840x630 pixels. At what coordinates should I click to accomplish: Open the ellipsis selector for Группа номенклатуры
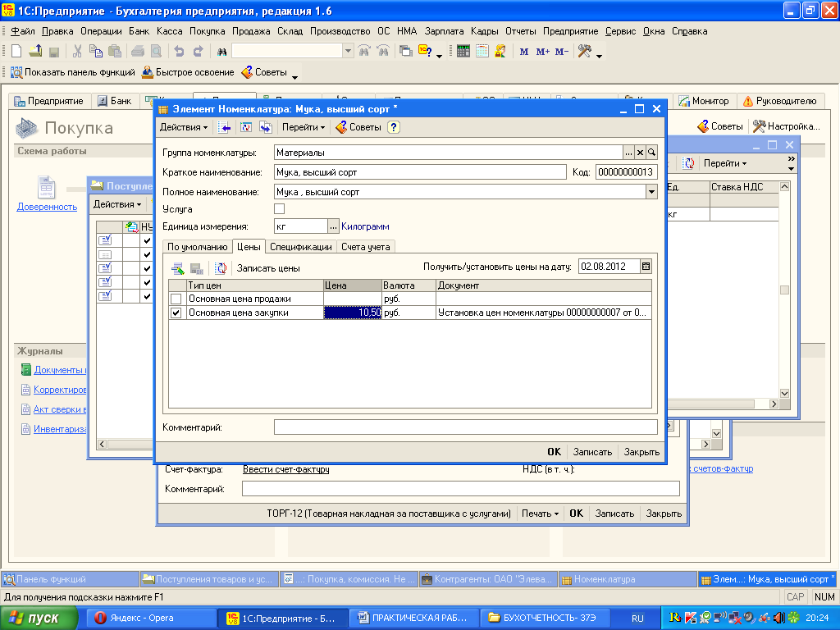tap(628, 153)
